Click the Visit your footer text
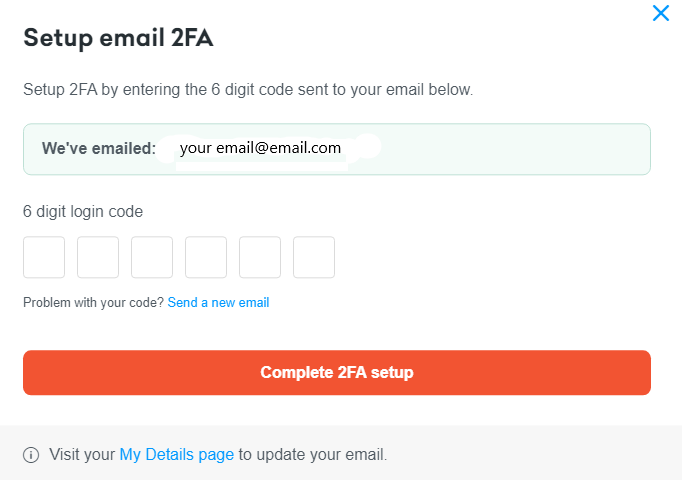Viewport: 682px width, 480px height. (x=82, y=455)
